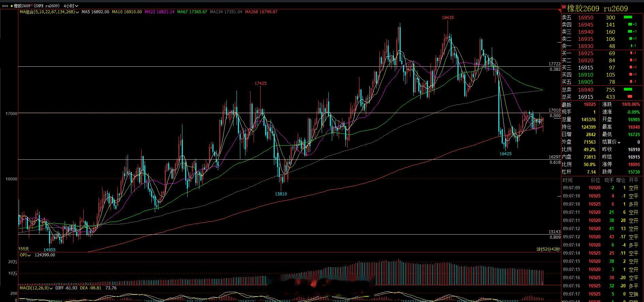Click the 橡胶2609 ru2609 quote panel title
The width and height of the screenshot is (644, 302).
point(597,8)
